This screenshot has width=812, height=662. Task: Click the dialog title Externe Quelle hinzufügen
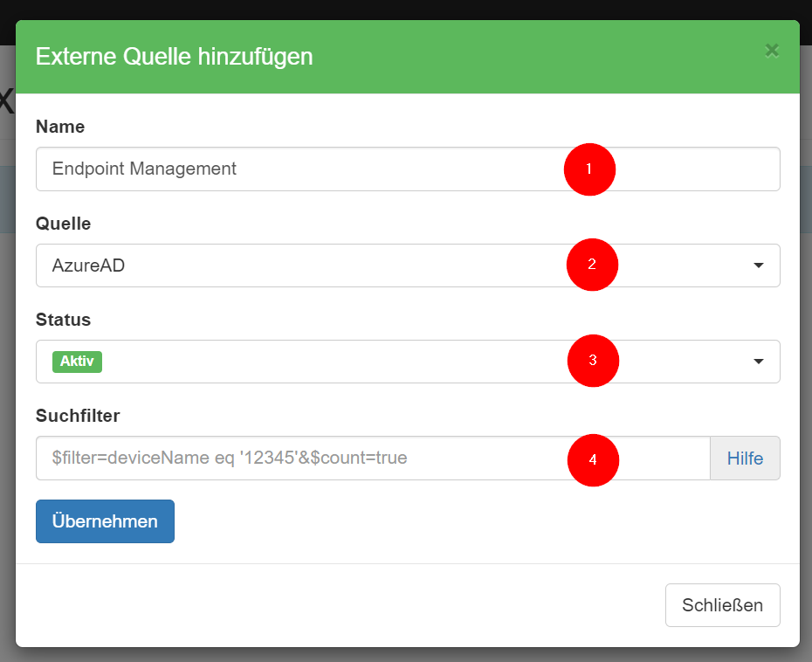pos(174,56)
